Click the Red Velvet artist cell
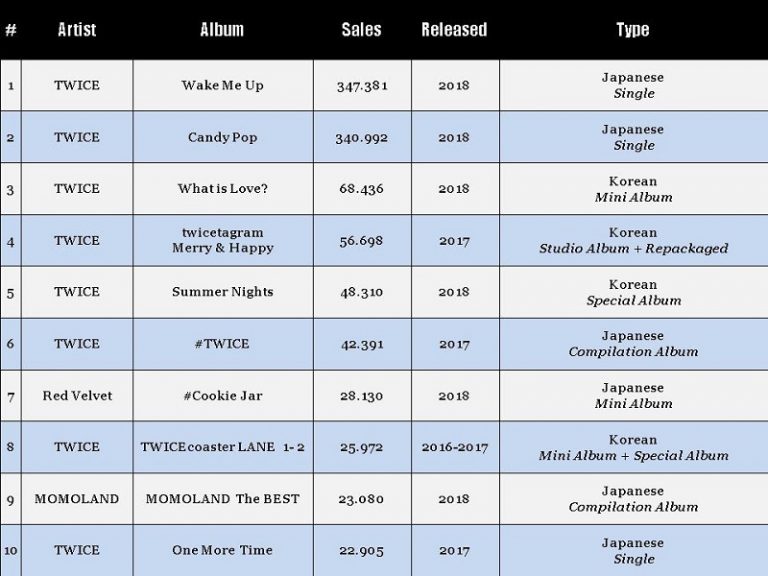Viewport: 768px width, 576px height. tap(77, 396)
